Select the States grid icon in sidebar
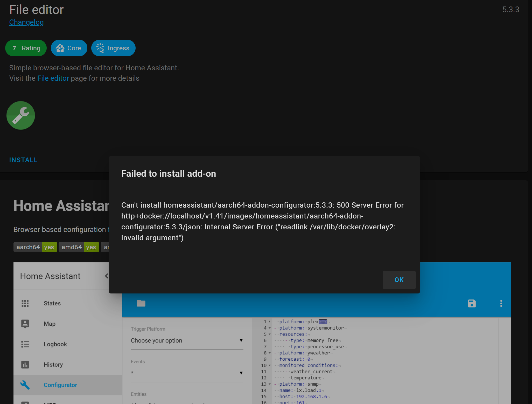Image resolution: width=532 pixels, height=404 pixels. tap(25, 303)
